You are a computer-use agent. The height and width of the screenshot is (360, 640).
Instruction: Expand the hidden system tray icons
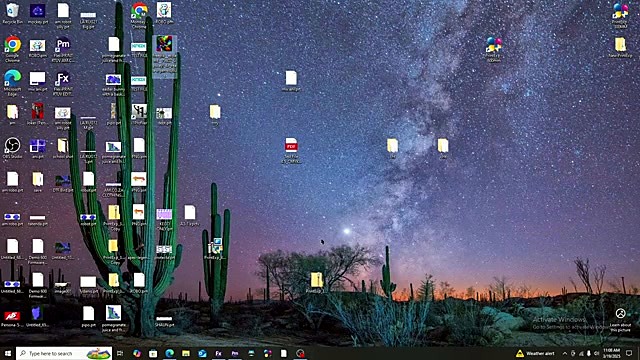565,353
